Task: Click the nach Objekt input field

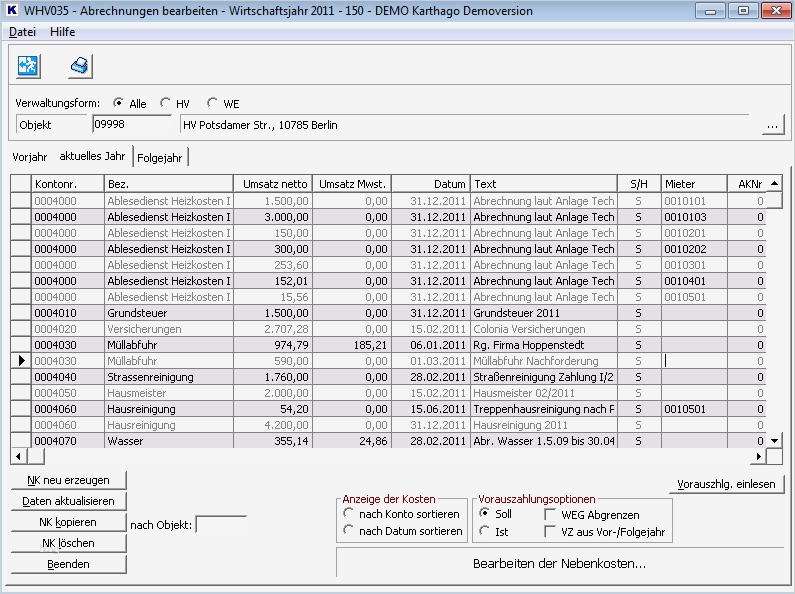Action: click(220, 523)
